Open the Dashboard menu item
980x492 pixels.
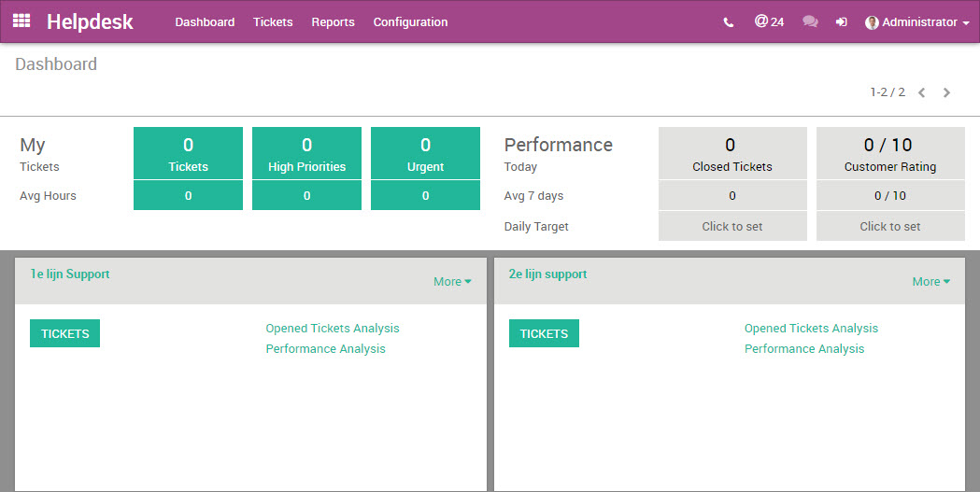pos(205,21)
